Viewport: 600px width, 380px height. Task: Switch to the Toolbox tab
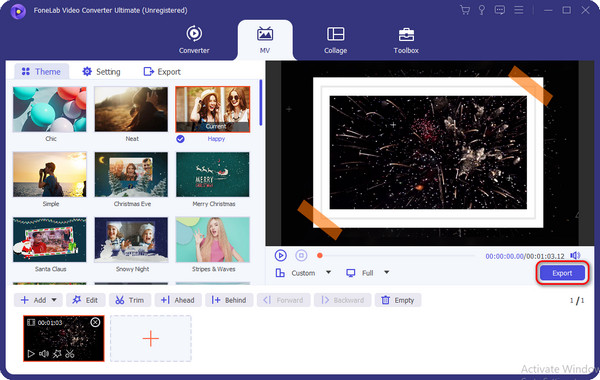[406, 40]
